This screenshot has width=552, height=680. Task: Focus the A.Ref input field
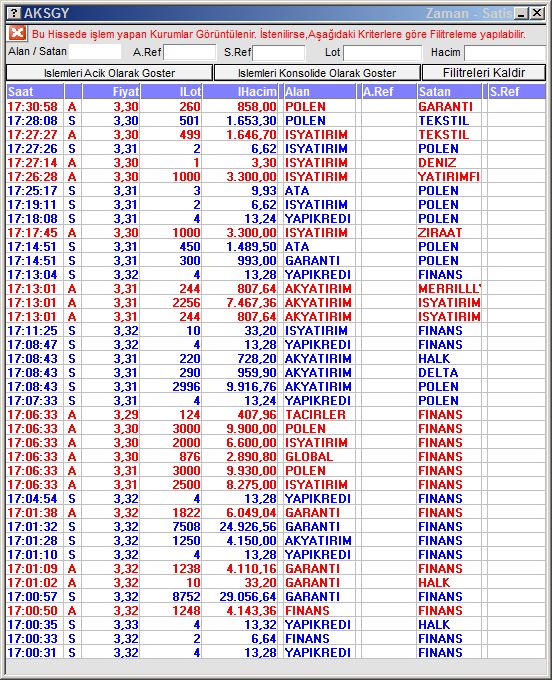tap(189, 53)
